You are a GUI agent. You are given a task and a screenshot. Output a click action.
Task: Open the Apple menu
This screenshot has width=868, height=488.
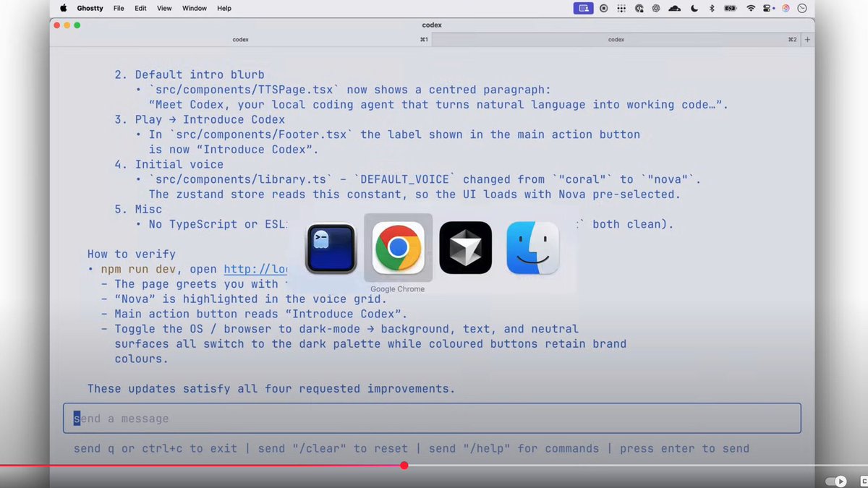pos(63,8)
